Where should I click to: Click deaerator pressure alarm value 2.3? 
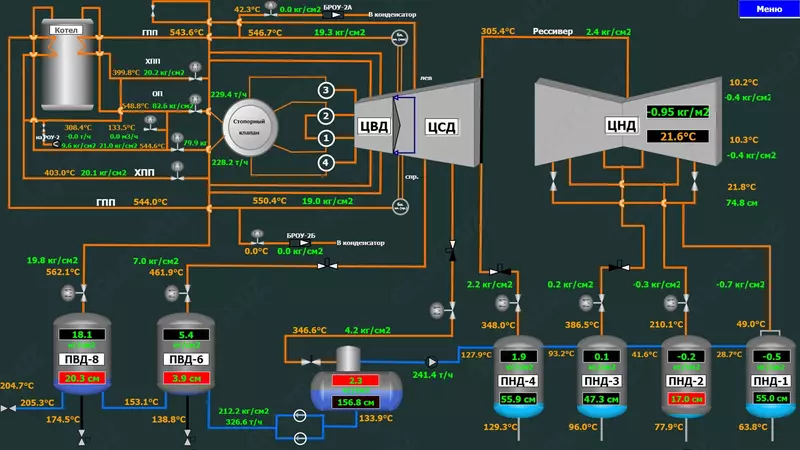click(356, 381)
